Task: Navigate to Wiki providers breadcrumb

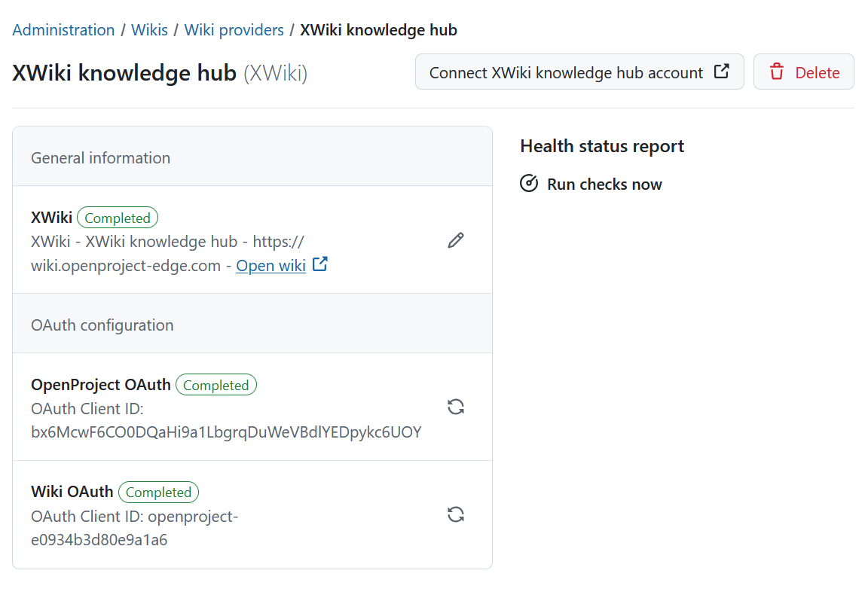Action: pyautogui.click(x=234, y=30)
